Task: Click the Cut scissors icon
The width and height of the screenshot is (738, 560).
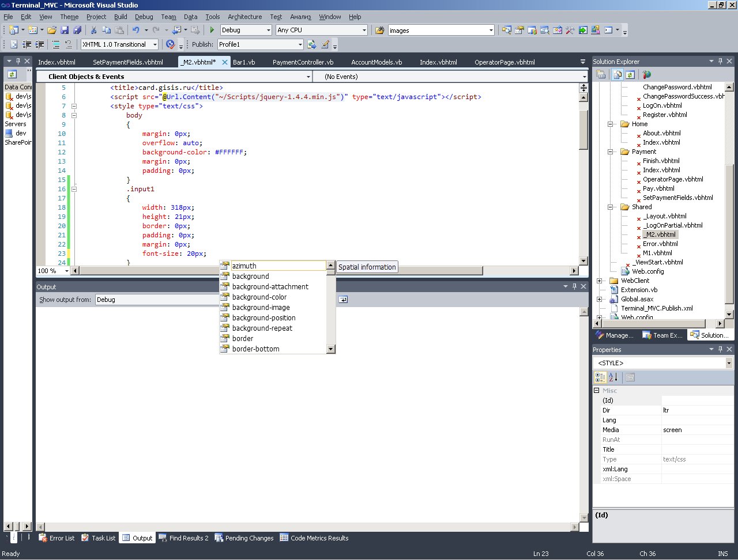Action: point(94,30)
